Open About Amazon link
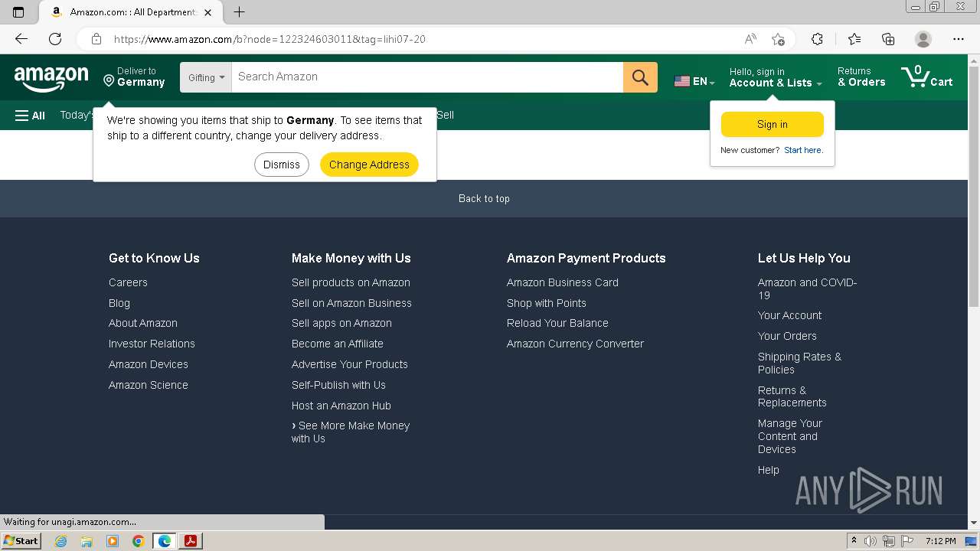This screenshot has height=551, width=980. click(x=143, y=323)
